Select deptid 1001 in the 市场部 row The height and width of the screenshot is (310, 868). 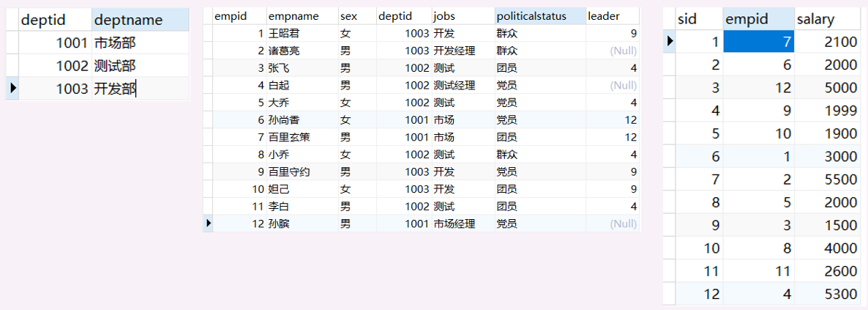coord(55,43)
